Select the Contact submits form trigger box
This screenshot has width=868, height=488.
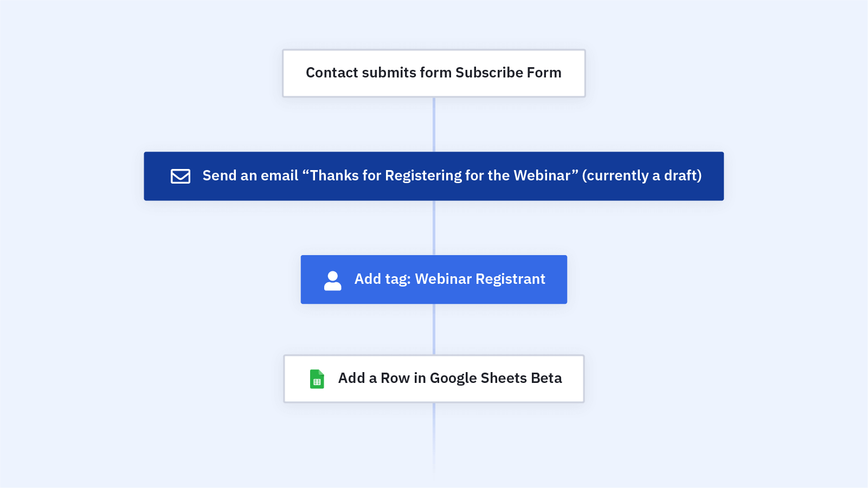pos(434,73)
